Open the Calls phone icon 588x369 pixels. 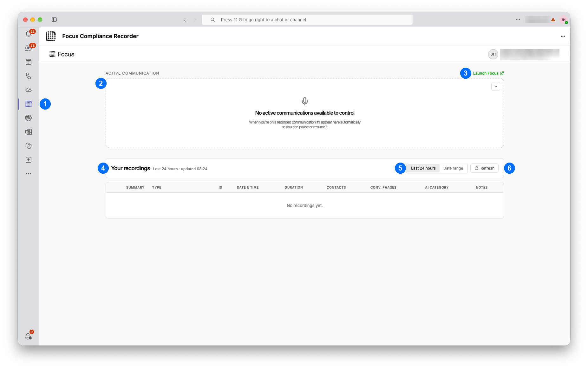tap(29, 76)
